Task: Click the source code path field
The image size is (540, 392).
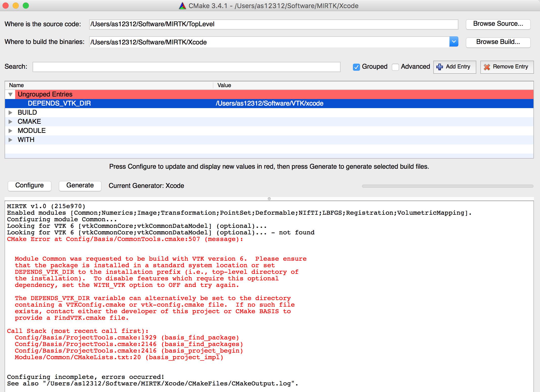Action: coord(273,24)
